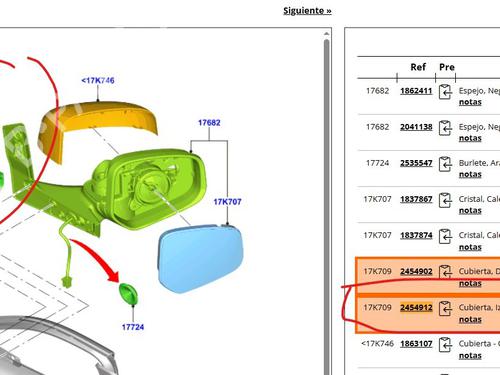Open the Siguiente » link
This screenshot has width=500, height=375.
307,10
